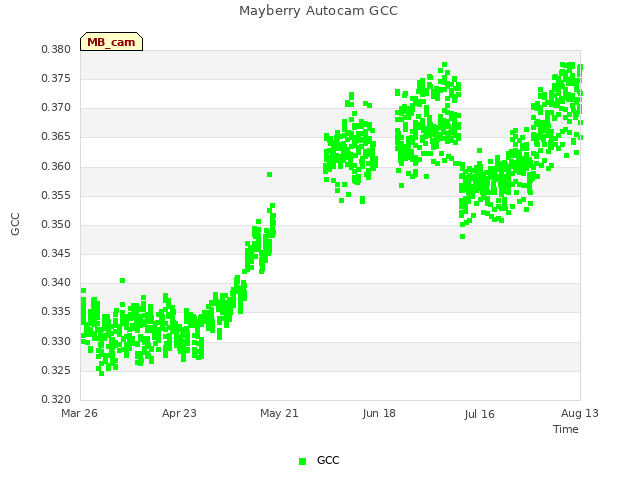
Task: Select the 0.345 y-axis label
Action: 56,253
